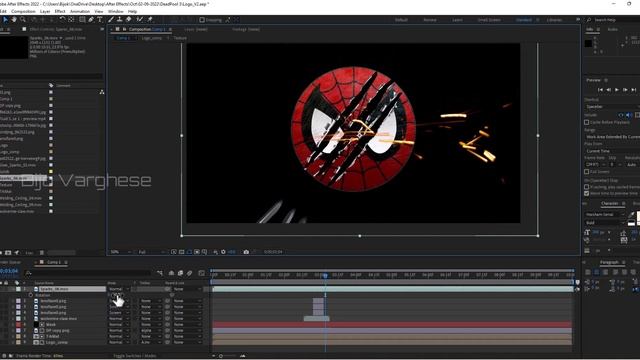The image size is (640, 360).
Task: Take a snapshot with camera icon
Action: click(246, 252)
